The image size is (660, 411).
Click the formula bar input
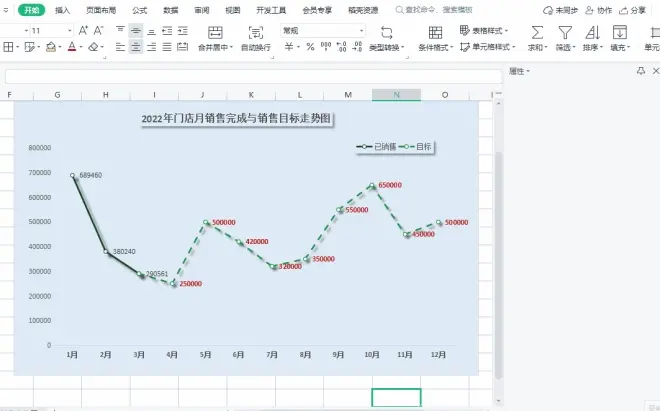(x=253, y=77)
